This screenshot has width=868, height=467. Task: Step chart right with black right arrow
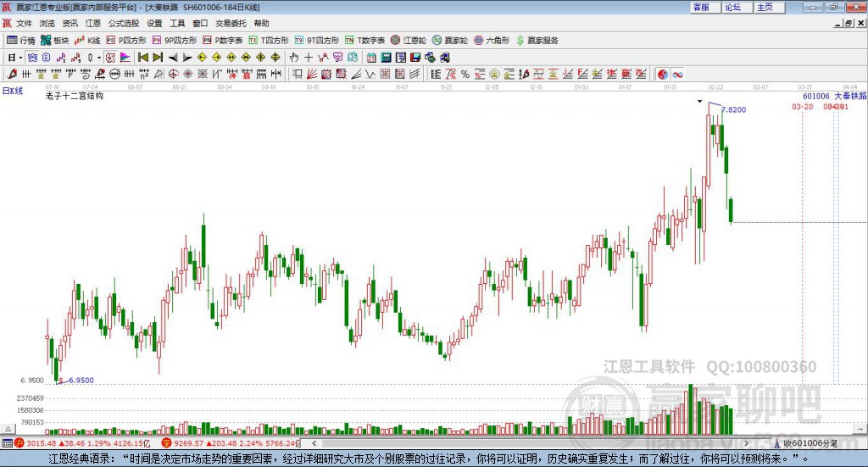(187, 58)
